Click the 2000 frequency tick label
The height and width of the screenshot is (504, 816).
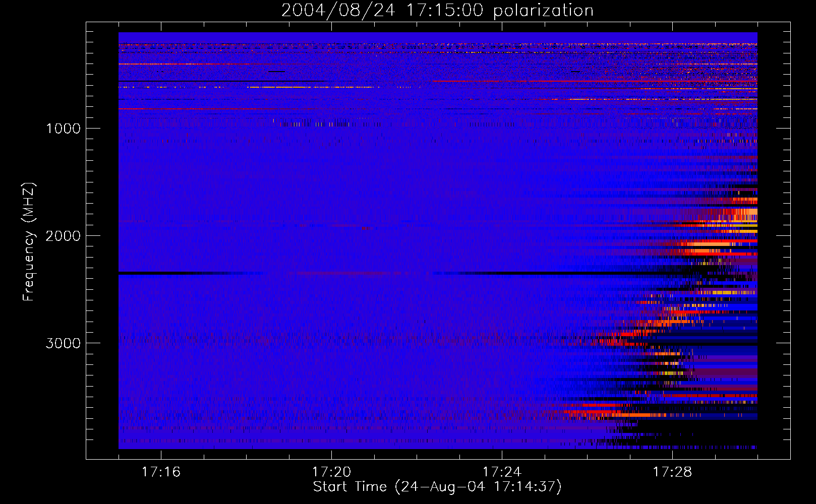point(63,236)
